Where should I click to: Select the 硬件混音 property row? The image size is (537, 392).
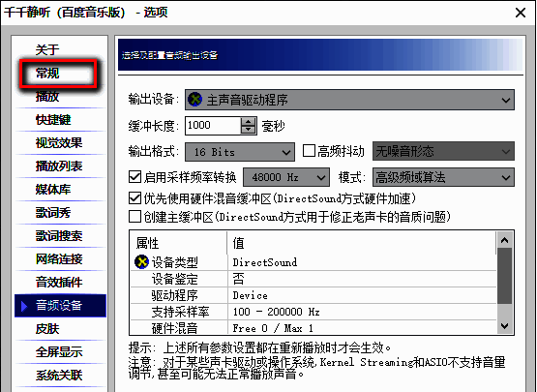pos(313,327)
